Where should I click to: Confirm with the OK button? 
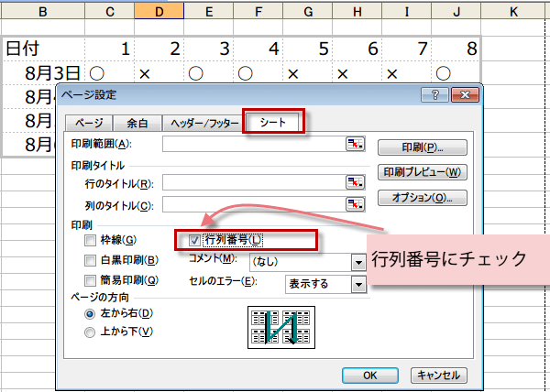(x=370, y=376)
